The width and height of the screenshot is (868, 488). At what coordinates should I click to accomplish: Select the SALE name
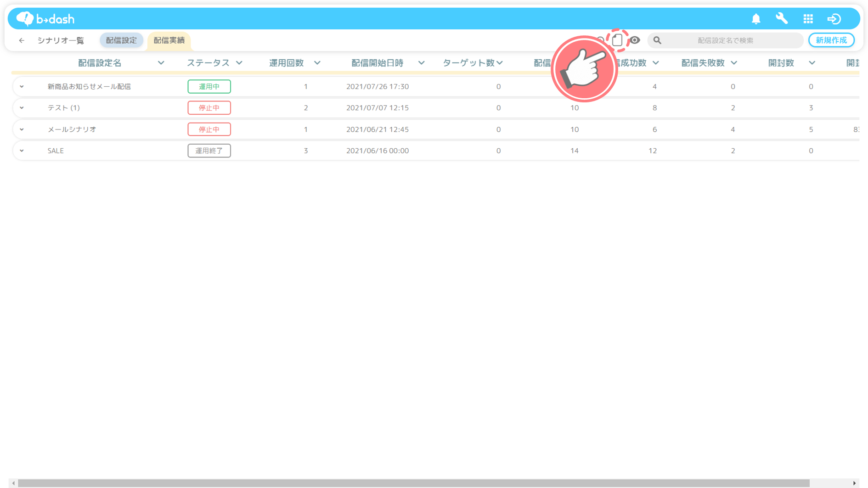pos(56,151)
